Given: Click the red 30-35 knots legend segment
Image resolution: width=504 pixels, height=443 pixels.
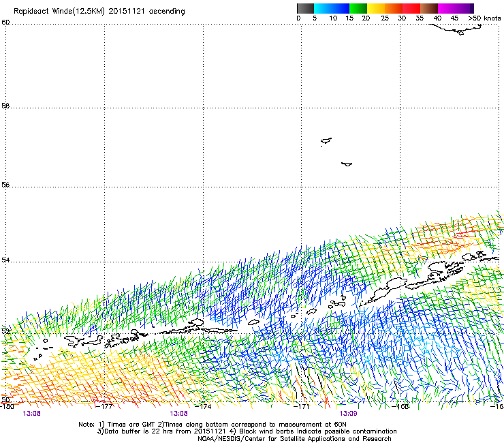Looking at the screenshot, I should 411,8.
